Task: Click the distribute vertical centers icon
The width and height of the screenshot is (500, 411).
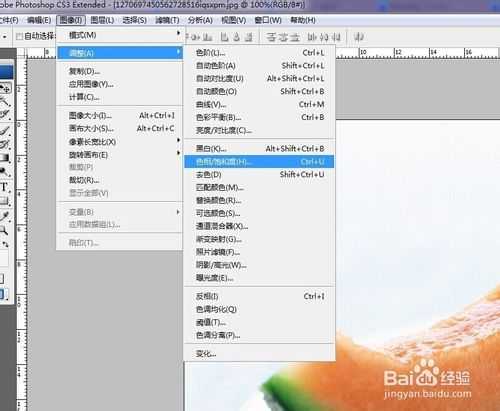Action: [283, 37]
